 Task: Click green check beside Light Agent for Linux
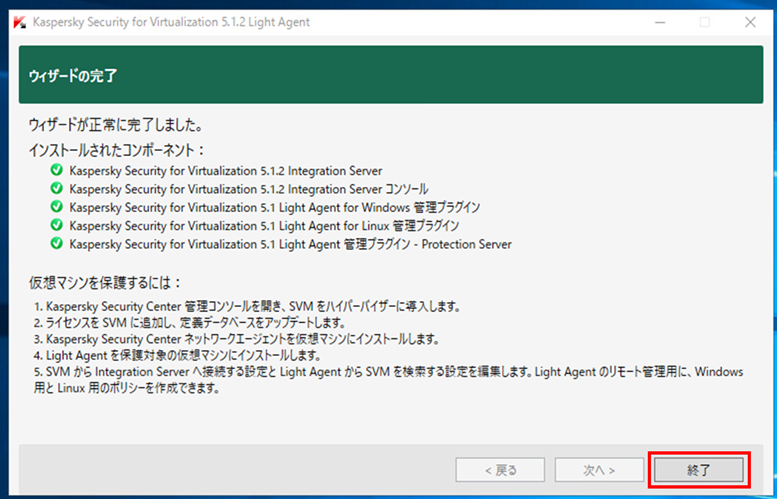tap(57, 225)
